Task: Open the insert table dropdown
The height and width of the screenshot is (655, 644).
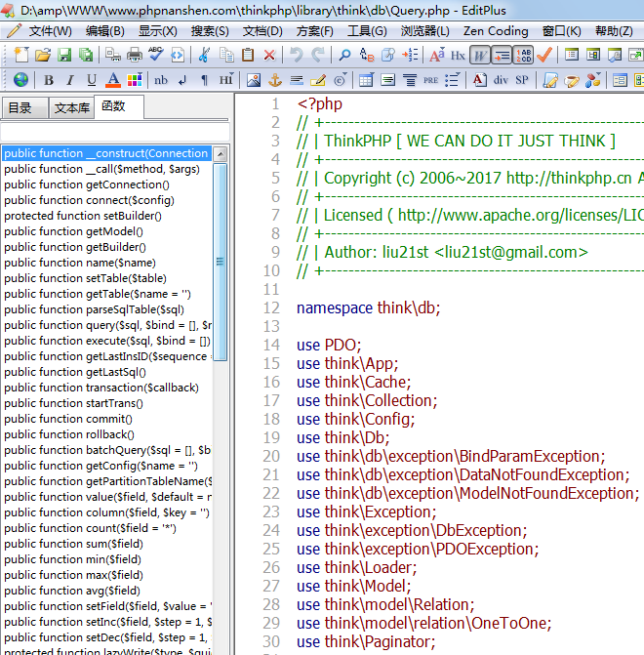Action: [366, 79]
